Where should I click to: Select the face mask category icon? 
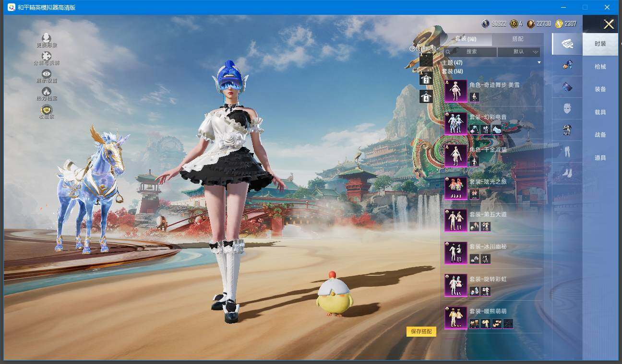point(567,108)
